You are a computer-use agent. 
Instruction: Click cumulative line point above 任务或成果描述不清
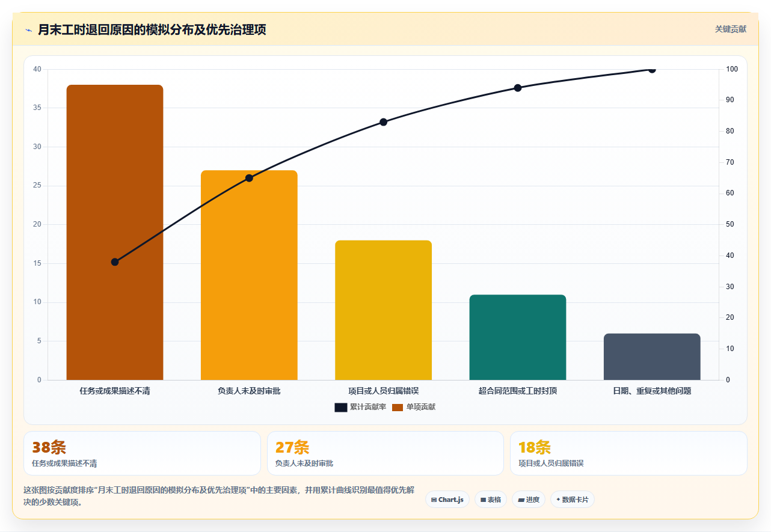click(x=115, y=262)
